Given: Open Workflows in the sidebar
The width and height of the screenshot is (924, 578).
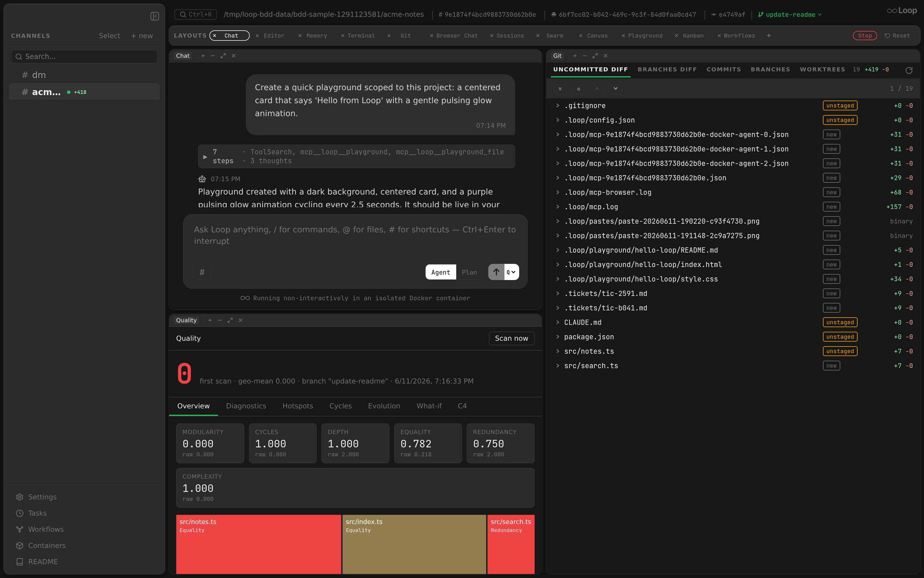Looking at the screenshot, I should (40, 529).
